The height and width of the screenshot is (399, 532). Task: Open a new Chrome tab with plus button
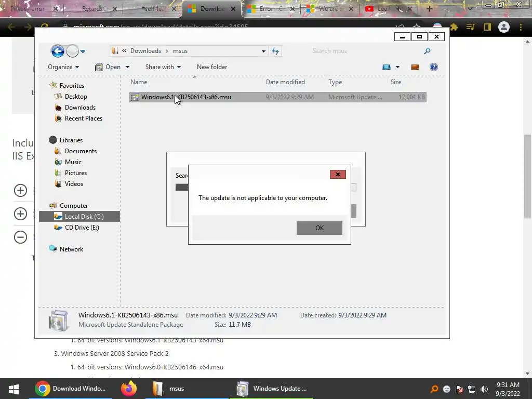tap(429, 9)
